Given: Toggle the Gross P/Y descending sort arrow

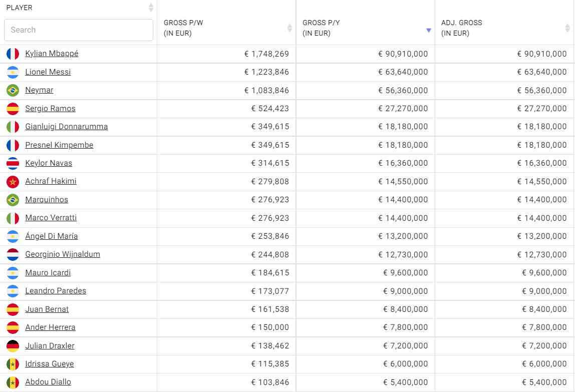Looking at the screenshot, I should [428, 30].
